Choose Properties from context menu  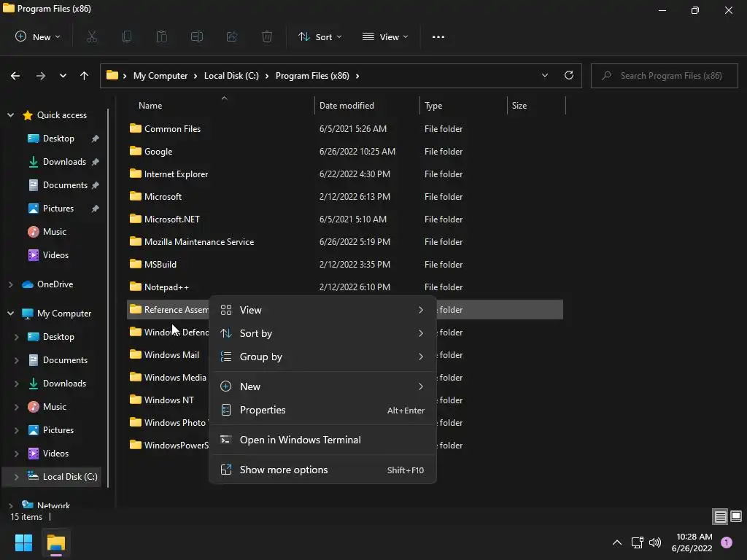322,410
